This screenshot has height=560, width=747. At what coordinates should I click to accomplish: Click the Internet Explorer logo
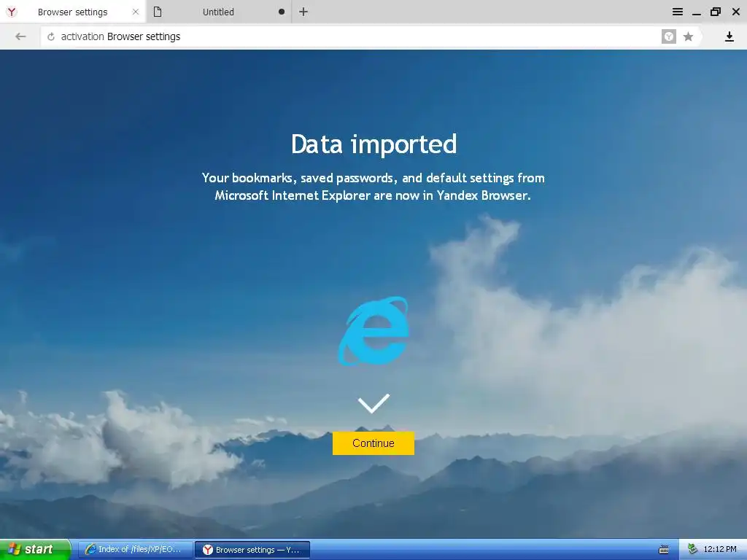point(373,332)
